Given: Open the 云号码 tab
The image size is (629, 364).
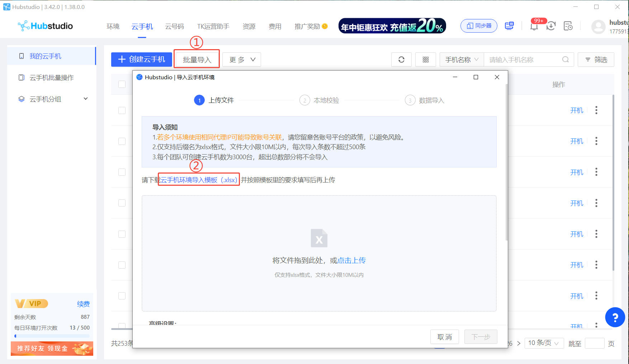Looking at the screenshot, I should click(174, 27).
